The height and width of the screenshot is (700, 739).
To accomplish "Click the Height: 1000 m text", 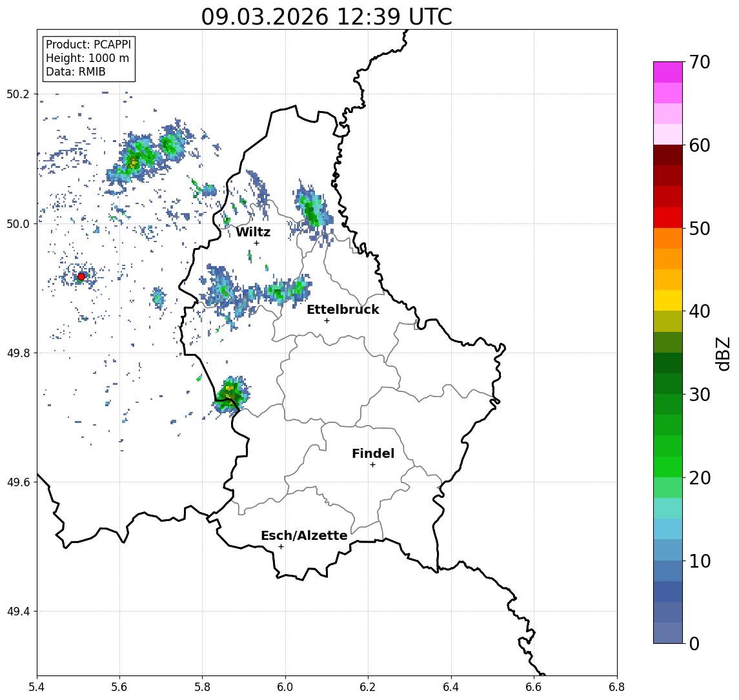I will (87, 58).
